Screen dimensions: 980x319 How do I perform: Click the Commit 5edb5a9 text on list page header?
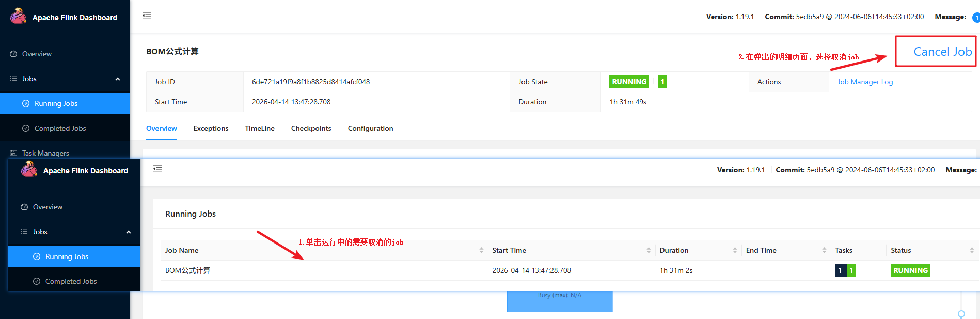click(855, 170)
